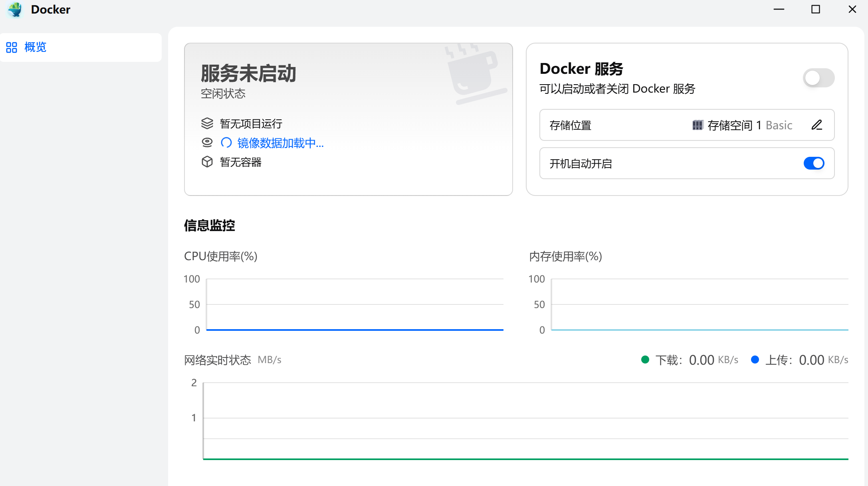Maximize the Docker window

[815, 10]
